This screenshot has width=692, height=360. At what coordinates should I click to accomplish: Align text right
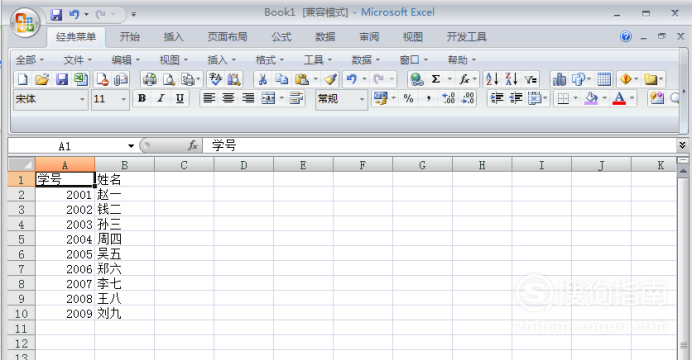pyautogui.click(x=248, y=98)
